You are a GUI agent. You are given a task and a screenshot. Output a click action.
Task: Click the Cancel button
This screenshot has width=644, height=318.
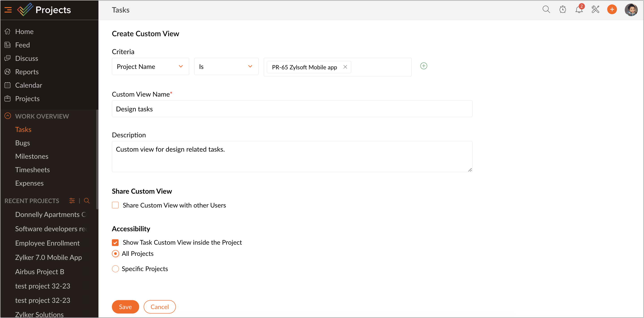click(x=160, y=307)
